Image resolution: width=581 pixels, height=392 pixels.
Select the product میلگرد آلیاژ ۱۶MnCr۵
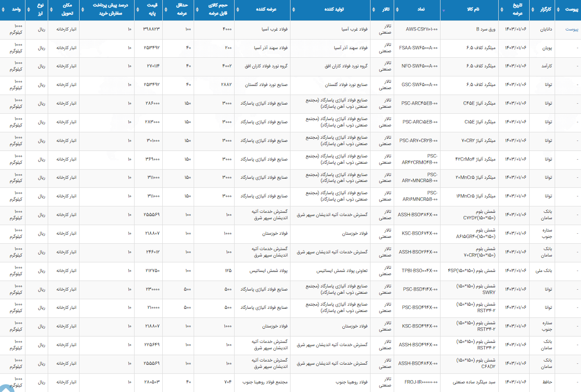[x=476, y=196]
